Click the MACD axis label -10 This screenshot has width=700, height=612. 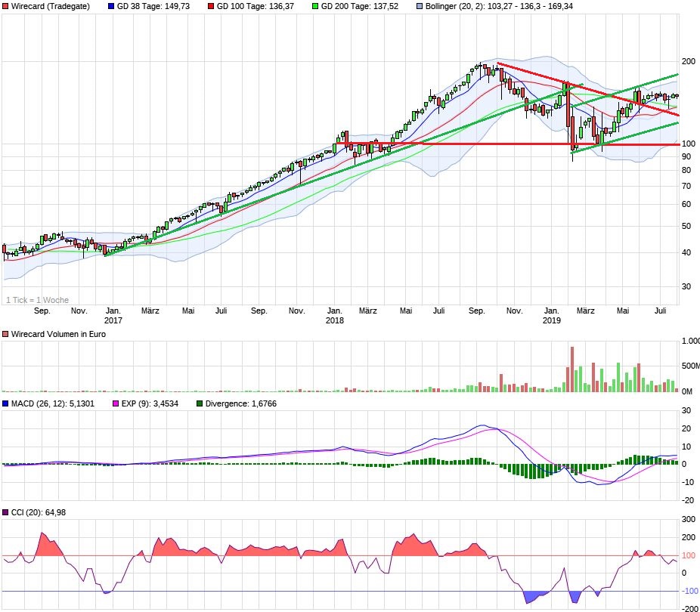click(687, 482)
